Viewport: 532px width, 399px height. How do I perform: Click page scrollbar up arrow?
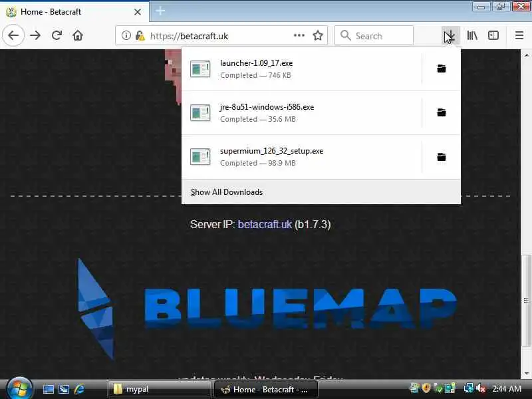pos(526,55)
